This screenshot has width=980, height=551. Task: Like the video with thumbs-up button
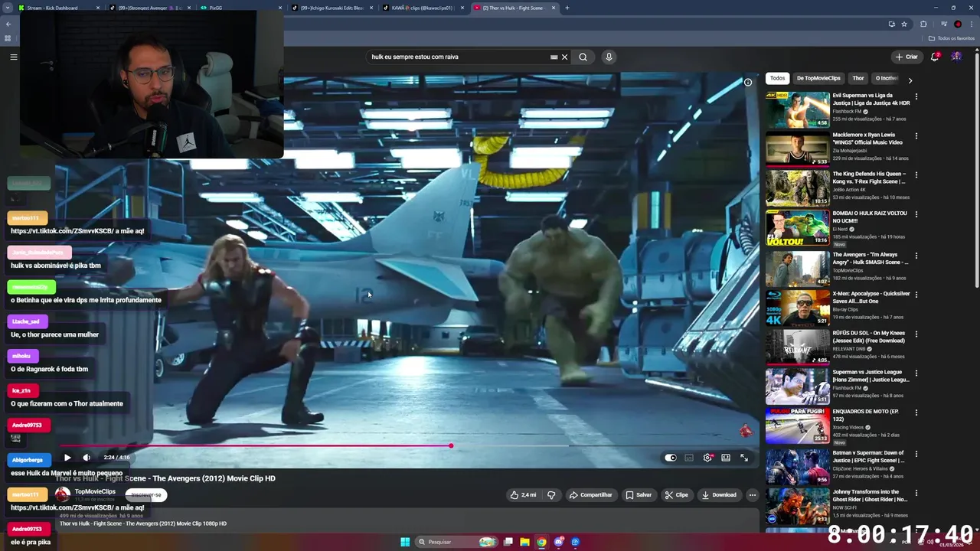[x=524, y=495]
